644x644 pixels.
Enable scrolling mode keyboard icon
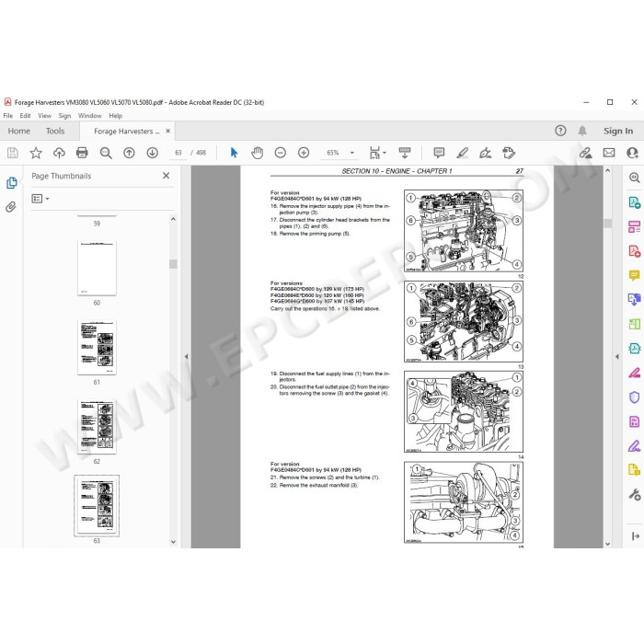pyautogui.click(x=405, y=153)
